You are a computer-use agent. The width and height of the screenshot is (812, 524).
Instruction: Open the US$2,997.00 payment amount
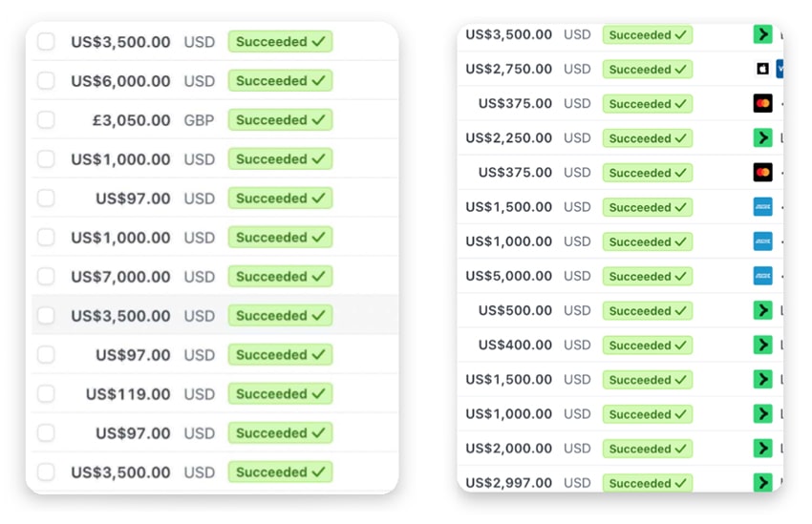[x=508, y=483]
